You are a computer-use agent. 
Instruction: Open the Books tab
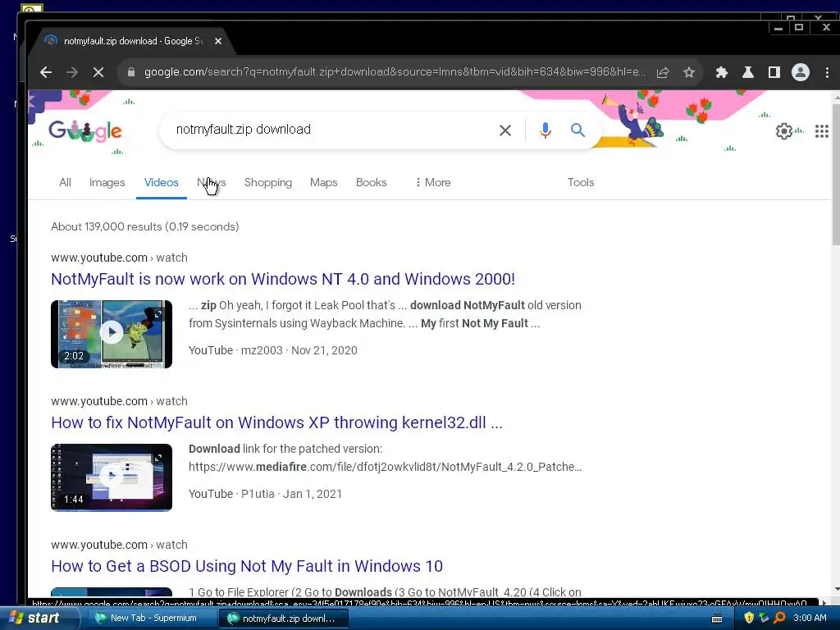pos(372,183)
